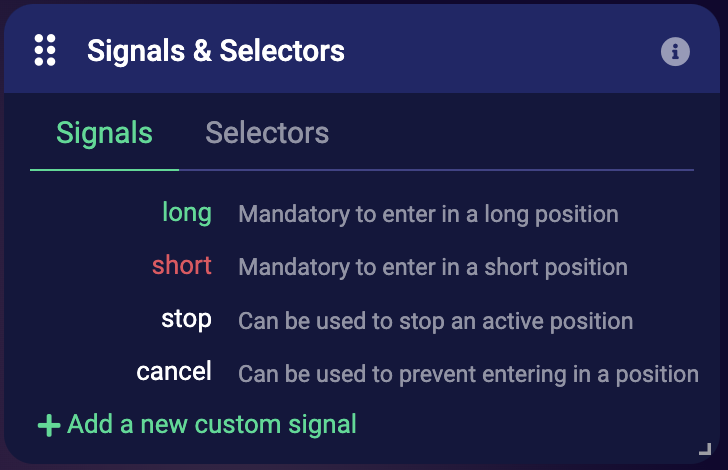Click the green underline beneath Signals tab
This screenshot has height=470, width=728.
pos(104,170)
